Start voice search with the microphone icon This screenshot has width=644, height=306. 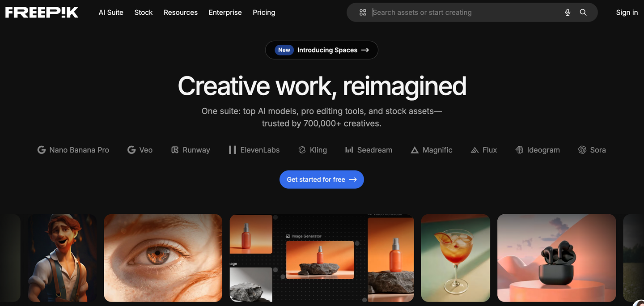pyautogui.click(x=568, y=13)
